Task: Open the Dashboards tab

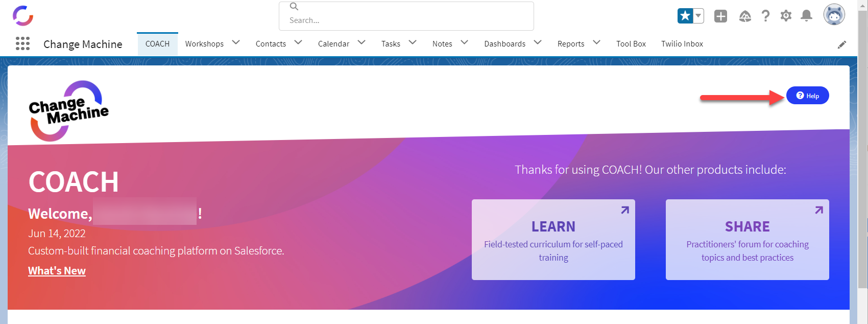Action: [x=504, y=44]
